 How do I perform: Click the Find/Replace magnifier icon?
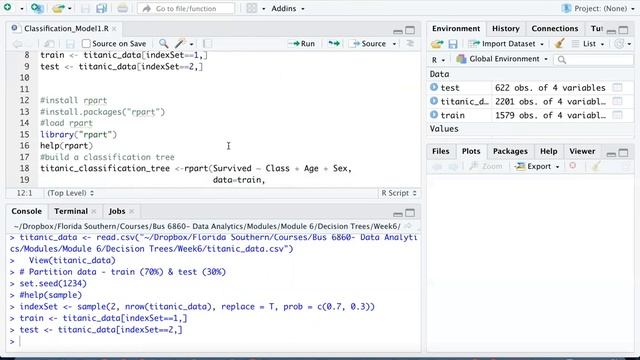click(x=163, y=43)
